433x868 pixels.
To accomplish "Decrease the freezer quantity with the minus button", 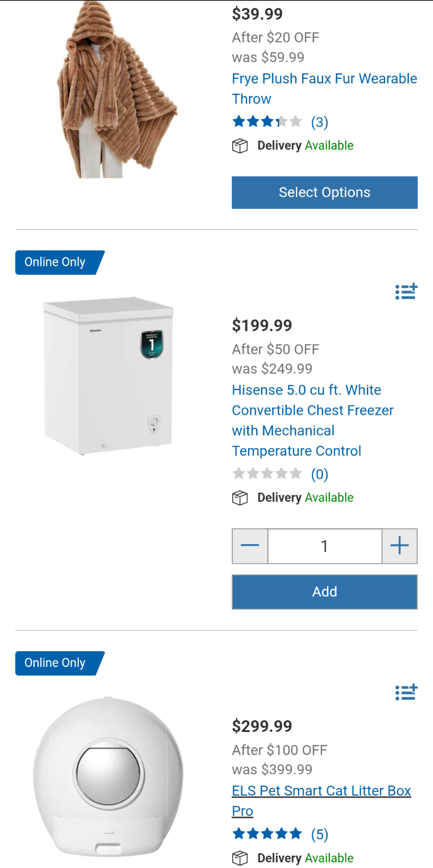I will [x=250, y=546].
